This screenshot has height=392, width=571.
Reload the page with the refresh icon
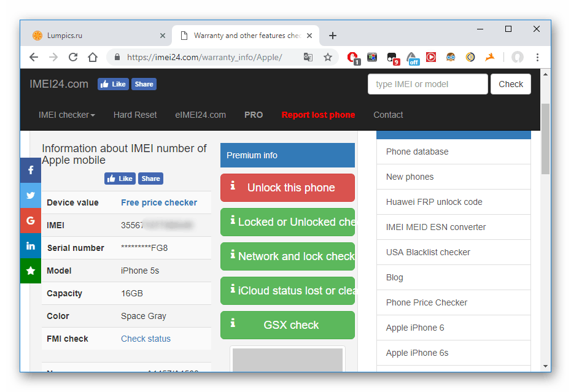pos(73,57)
